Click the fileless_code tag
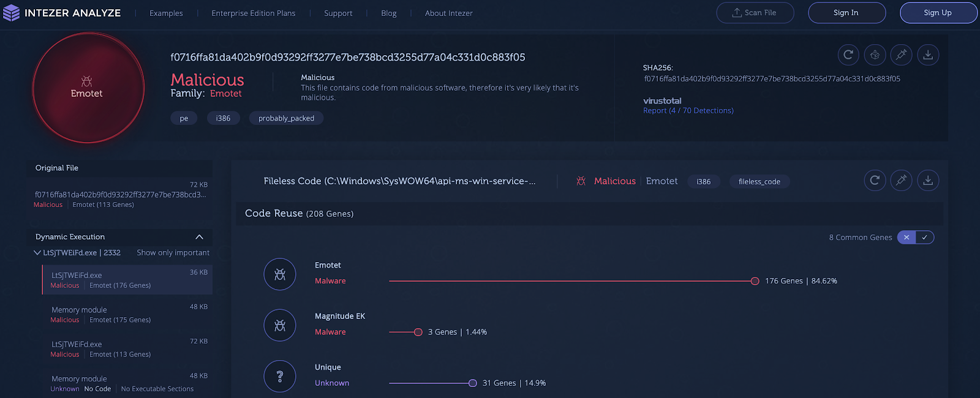 coord(759,181)
